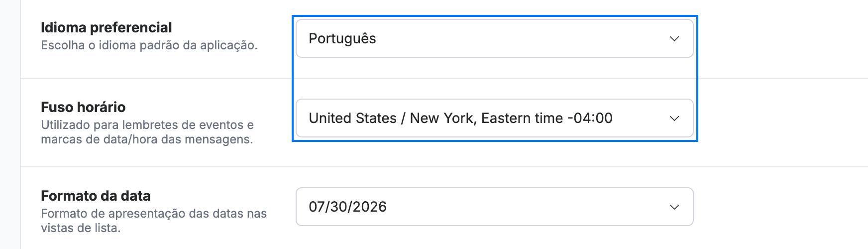The height and width of the screenshot is (249, 868).
Task: Click the "07/30/2026" selected date value
Action: [347, 207]
